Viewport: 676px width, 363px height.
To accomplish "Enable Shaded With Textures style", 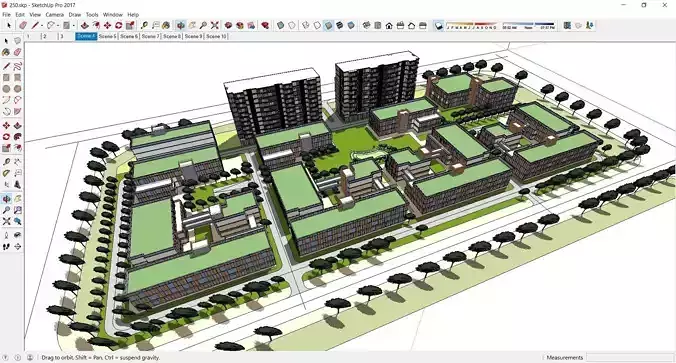I will 340,25.
